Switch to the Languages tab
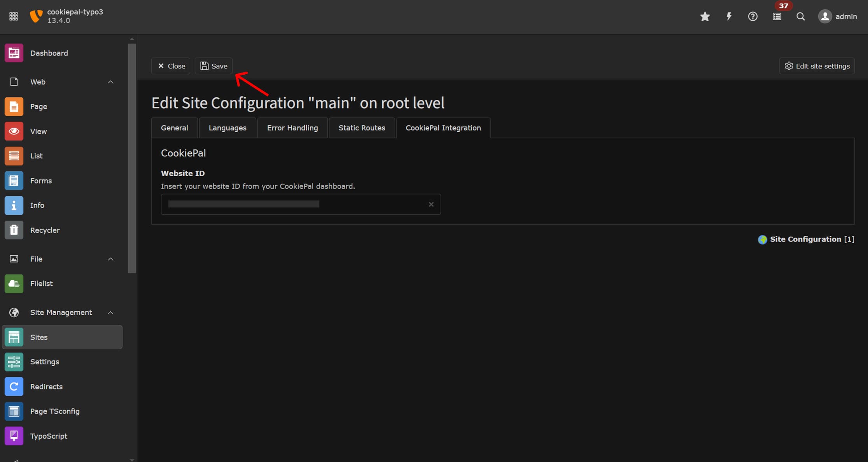868x462 pixels. tap(227, 128)
